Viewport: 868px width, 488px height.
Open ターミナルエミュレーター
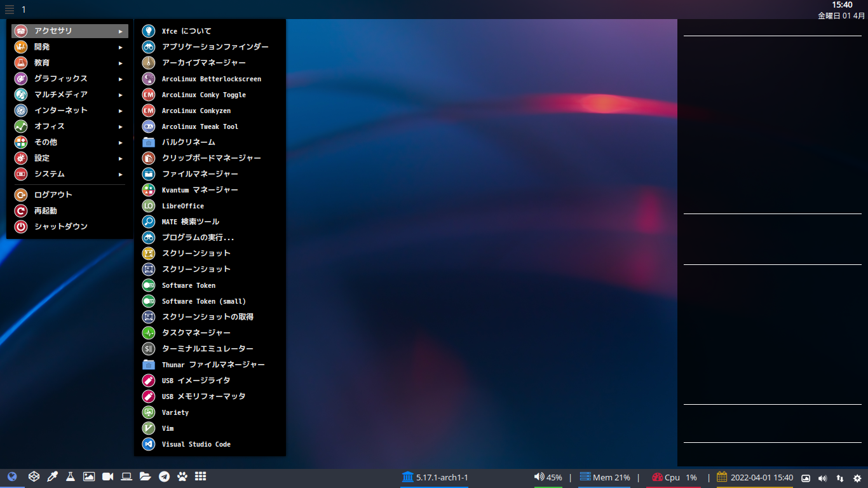click(x=210, y=348)
